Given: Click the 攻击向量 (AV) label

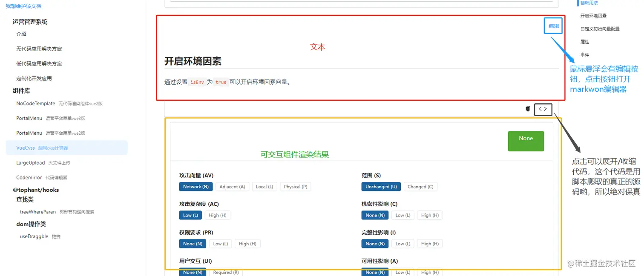Looking at the screenshot, I should (196, 175).
